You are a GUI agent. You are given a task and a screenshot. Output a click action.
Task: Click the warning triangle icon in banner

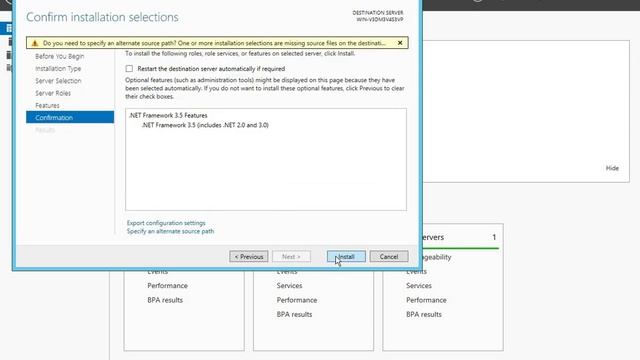point(35,43)
